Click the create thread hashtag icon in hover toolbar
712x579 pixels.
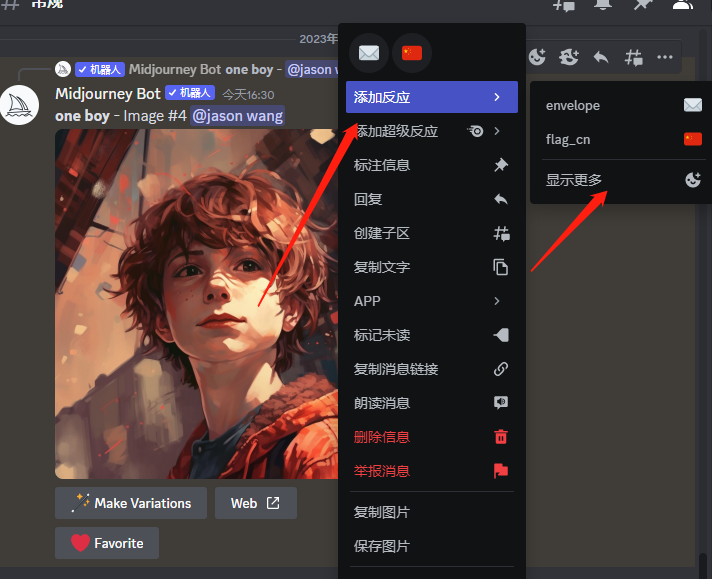pos(633,57)
